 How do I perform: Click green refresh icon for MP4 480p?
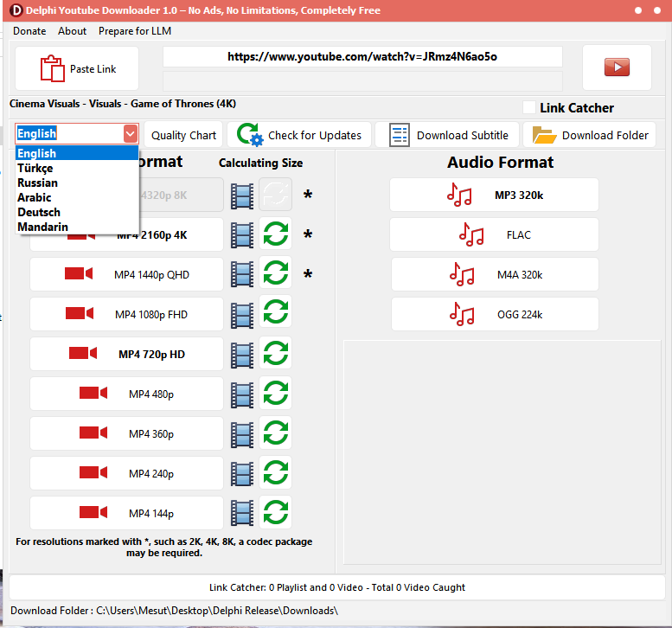276,393
